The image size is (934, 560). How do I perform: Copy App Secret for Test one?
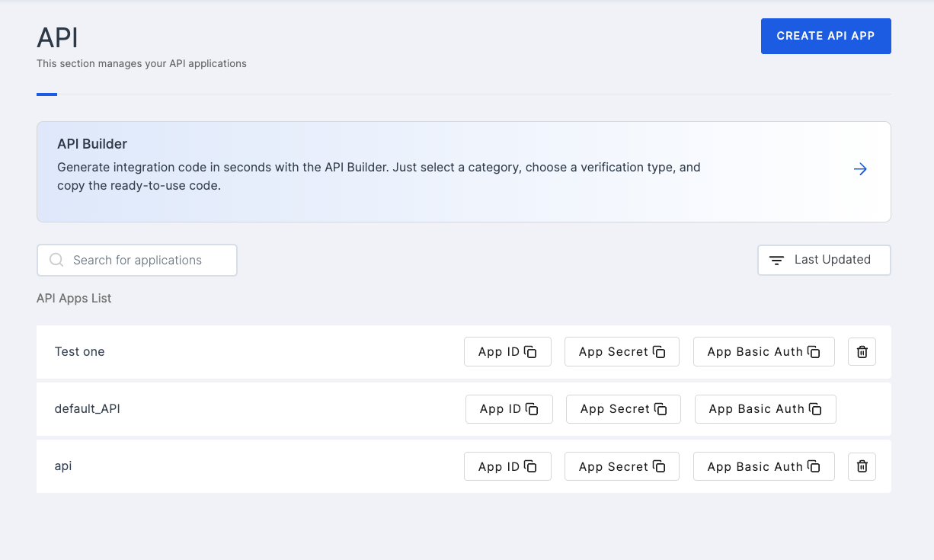(622, 352)
